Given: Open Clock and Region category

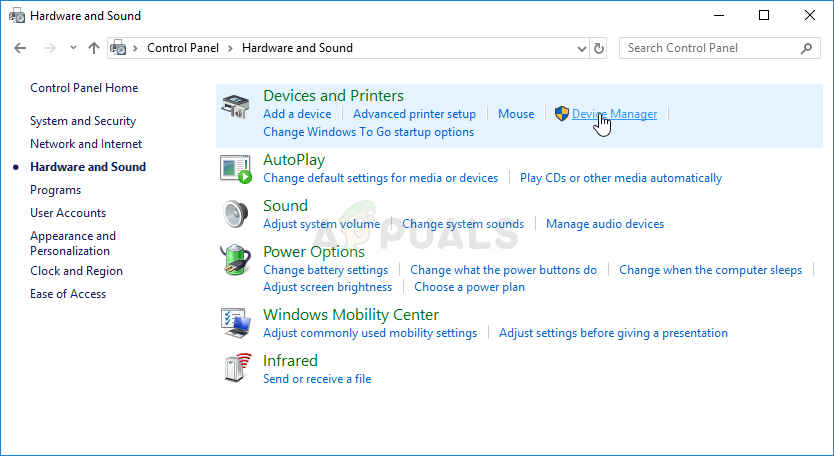Looking at the screenshot, I should click(x=77, y=271).
